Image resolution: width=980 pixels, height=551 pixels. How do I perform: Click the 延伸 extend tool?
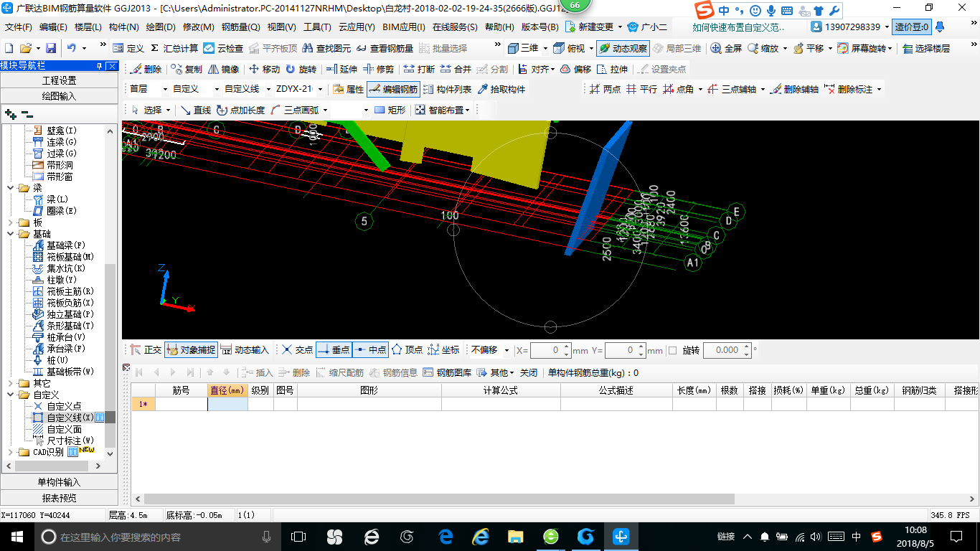(341, 70)
